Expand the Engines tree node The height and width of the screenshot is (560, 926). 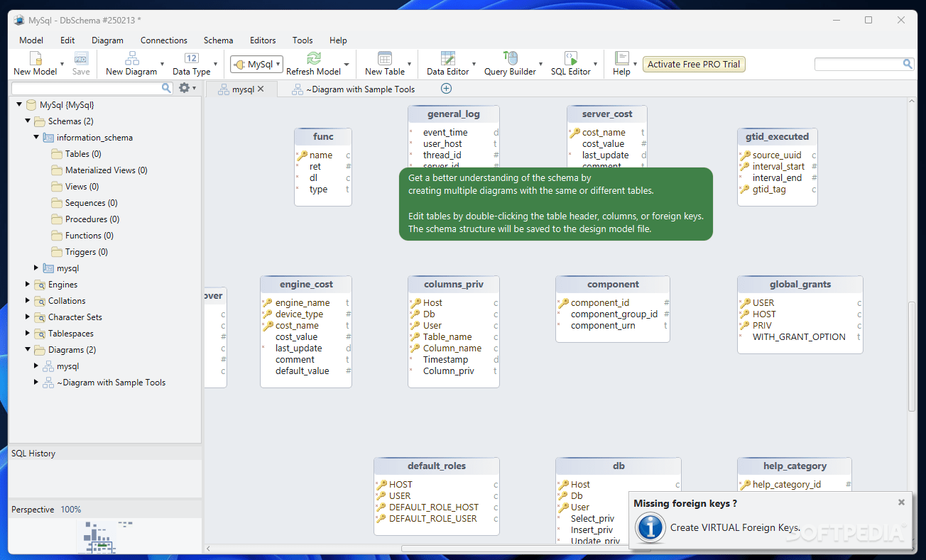[28, 285]
